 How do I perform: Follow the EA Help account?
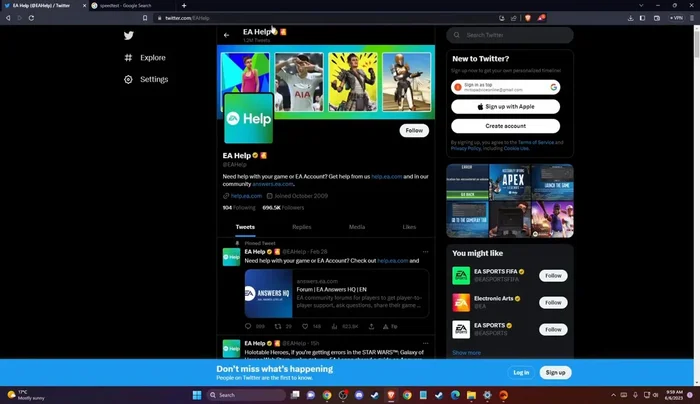click(414, 130)
